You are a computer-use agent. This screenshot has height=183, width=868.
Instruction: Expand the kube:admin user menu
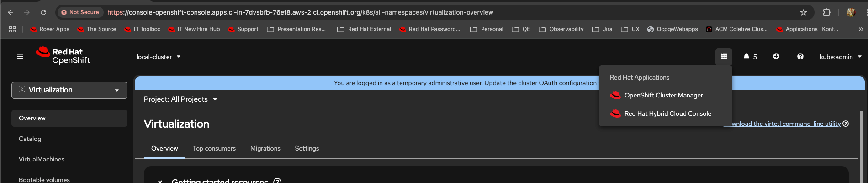(841, 57)
